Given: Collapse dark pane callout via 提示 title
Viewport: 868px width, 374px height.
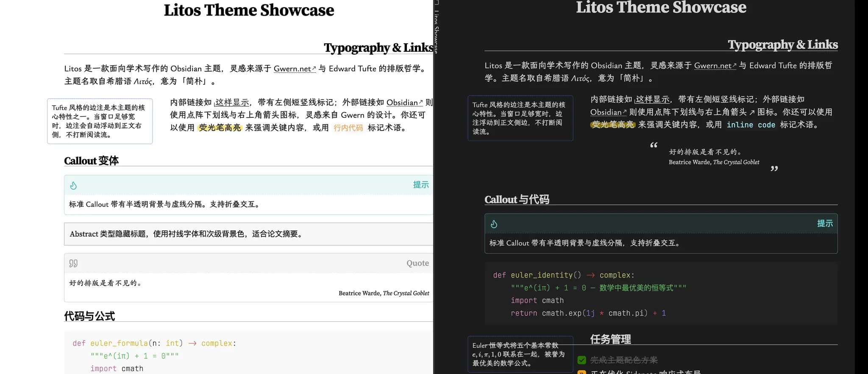Looking at the screenshot, I should pos(825,223).
